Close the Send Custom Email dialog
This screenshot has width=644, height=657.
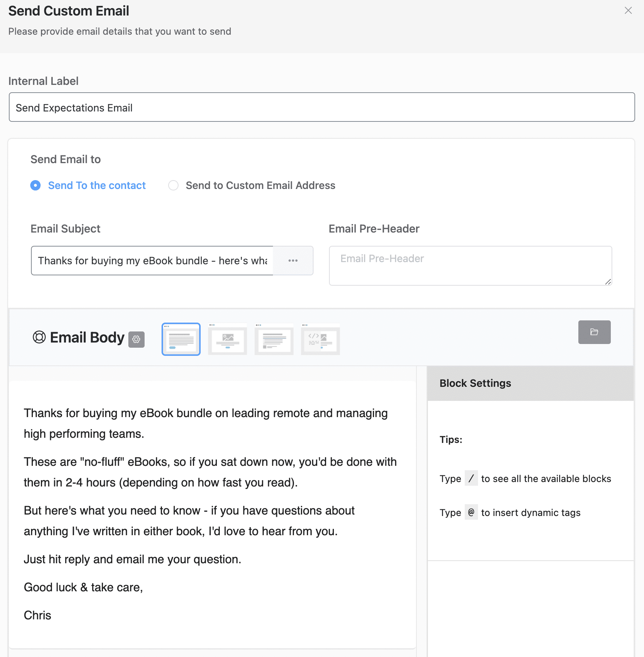(x=628, y=11)
